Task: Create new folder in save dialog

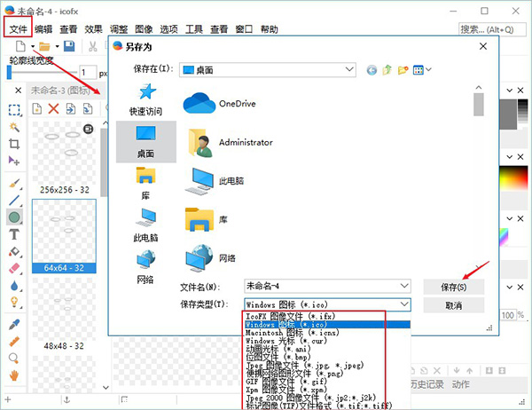Action: point(403,68)
